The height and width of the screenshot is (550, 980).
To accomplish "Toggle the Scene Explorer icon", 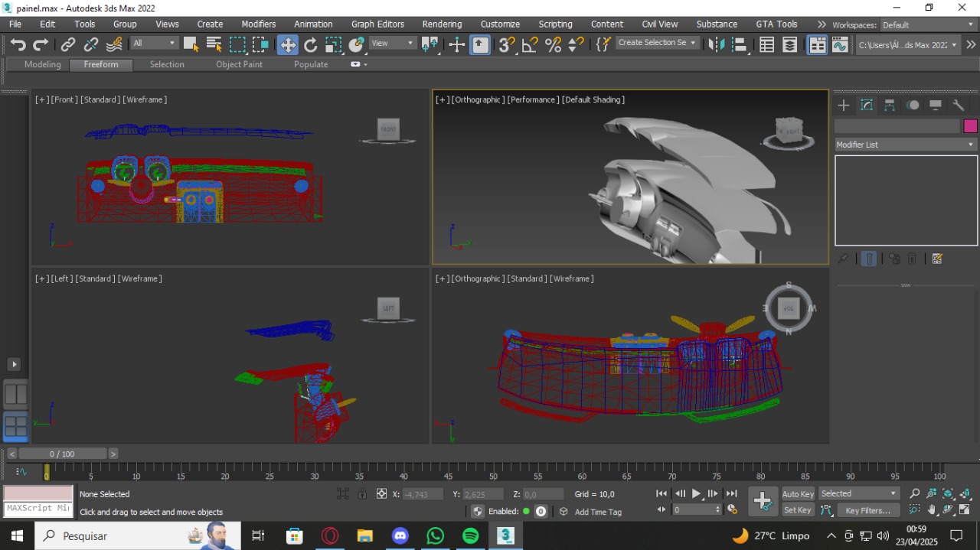I will 766,44.
